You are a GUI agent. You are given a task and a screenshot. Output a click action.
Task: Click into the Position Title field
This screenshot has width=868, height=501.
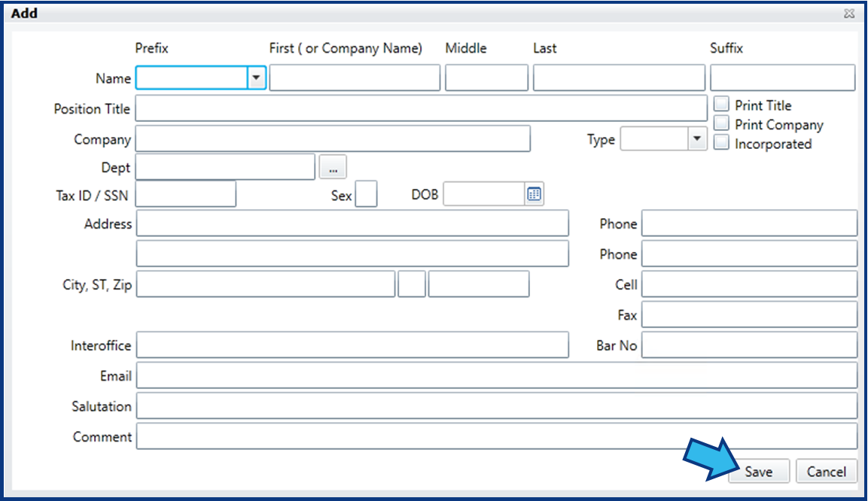coord(422,108)
